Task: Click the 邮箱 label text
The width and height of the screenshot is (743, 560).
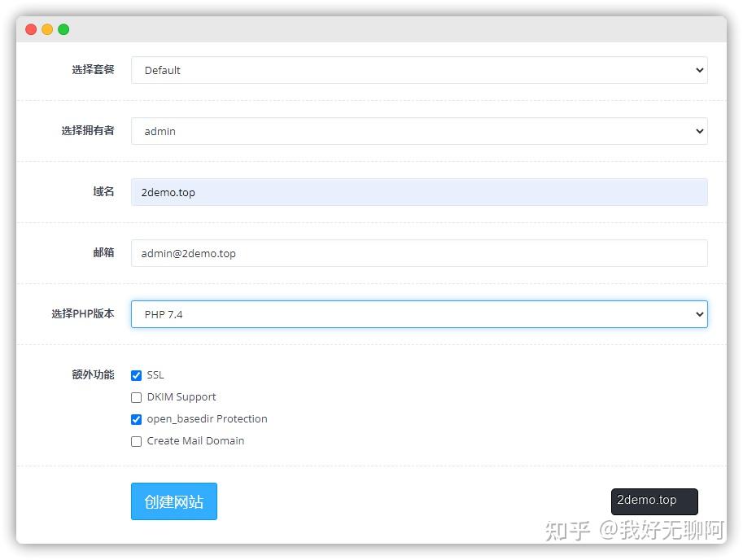Action: pos(104,252)
